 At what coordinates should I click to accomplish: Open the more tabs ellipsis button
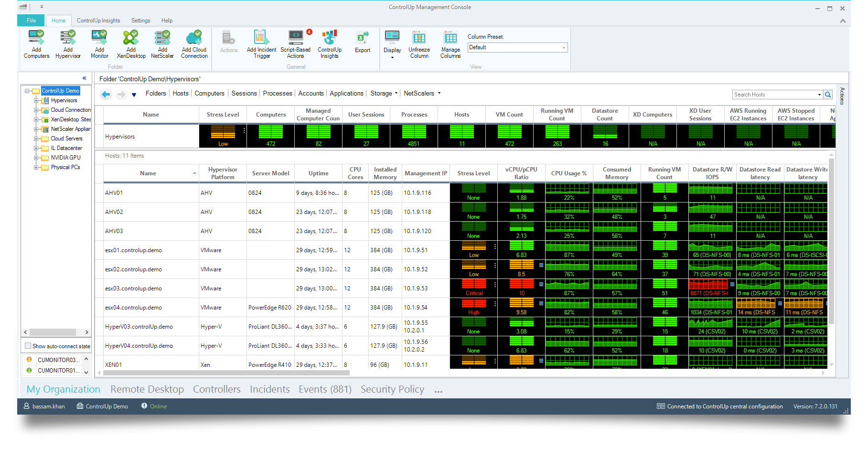coord(438,391)
